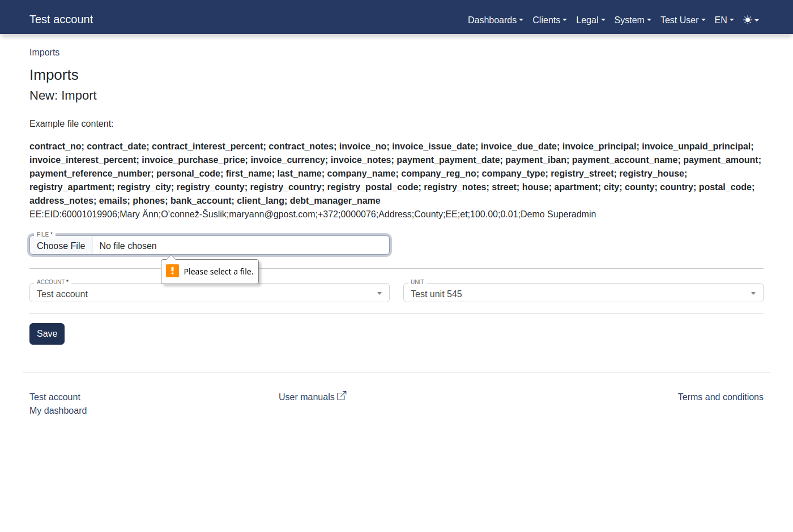
Task: Click the caret on the Account selector
Action: pos(379,293)
